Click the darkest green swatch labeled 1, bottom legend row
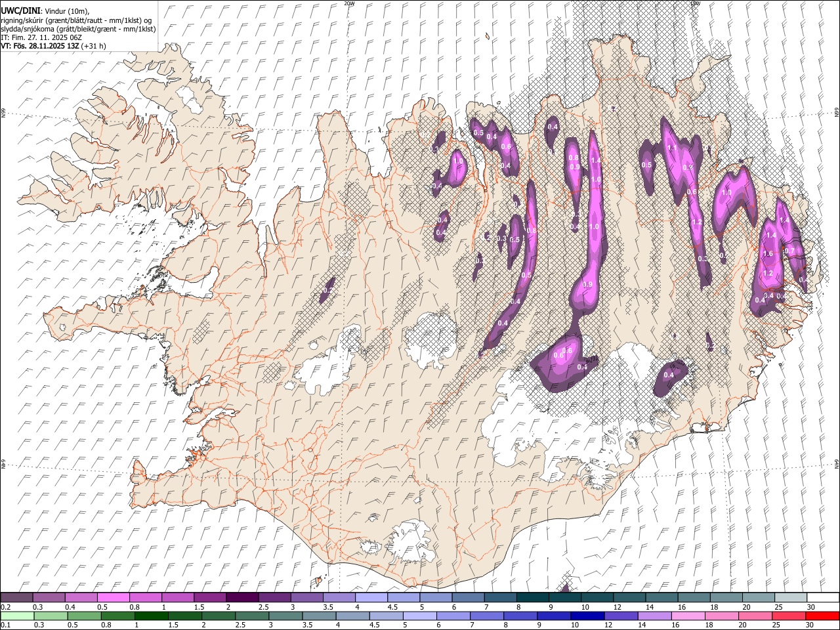 click(152, 616)
